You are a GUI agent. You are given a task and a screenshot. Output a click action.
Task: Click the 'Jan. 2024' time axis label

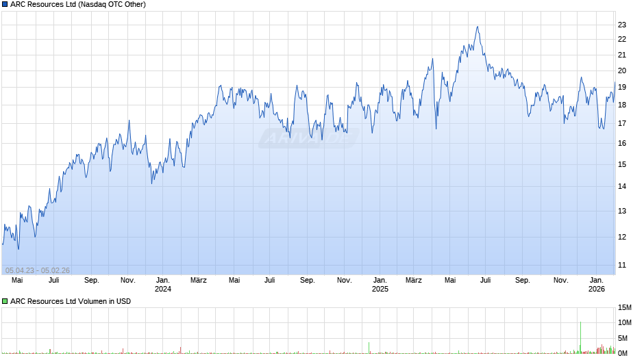tap(162, 285)
